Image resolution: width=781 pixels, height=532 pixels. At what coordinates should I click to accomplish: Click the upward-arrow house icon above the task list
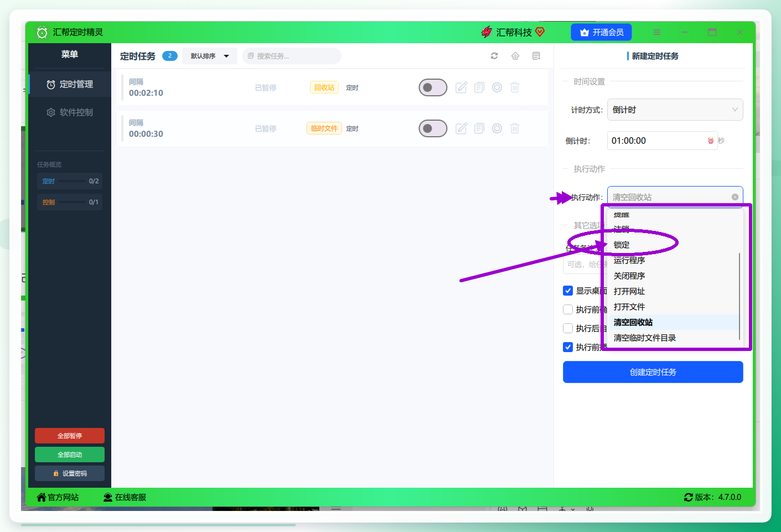(x=515, y=56)
